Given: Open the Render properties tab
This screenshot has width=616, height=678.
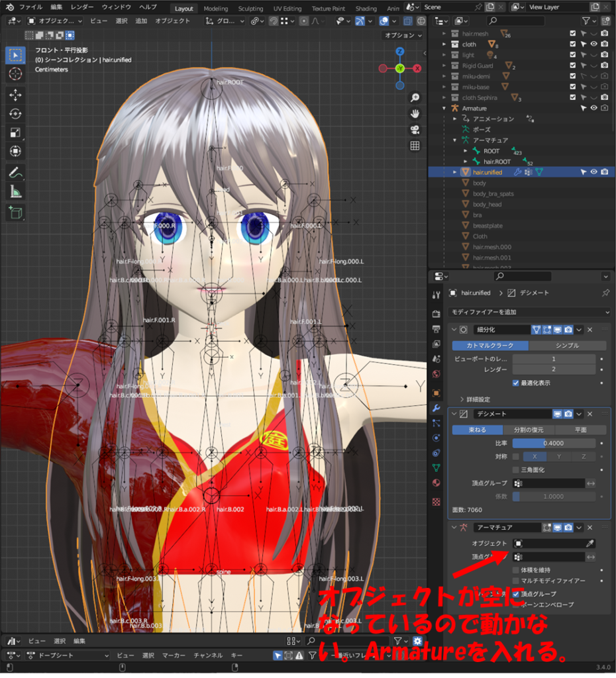Looking at the screenshot, I should coord(436,313).
